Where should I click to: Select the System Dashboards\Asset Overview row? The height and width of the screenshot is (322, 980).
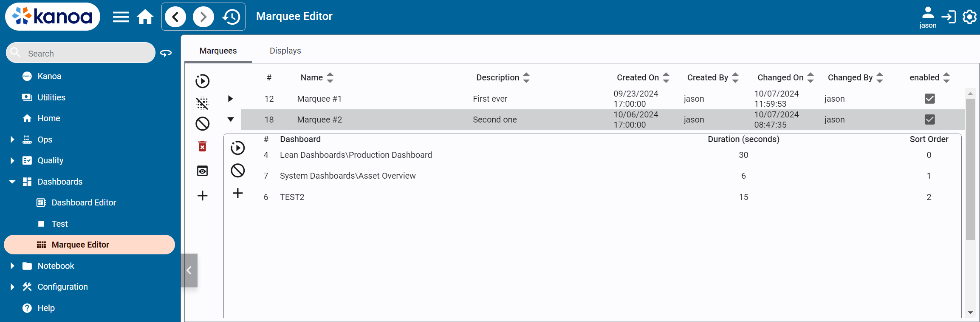pyautogui.click(x=607, y=176)
